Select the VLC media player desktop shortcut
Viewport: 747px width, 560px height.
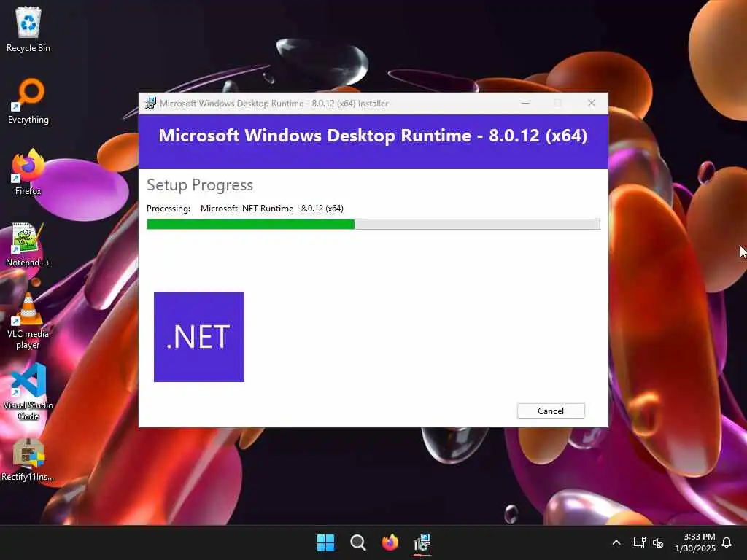pos(28,322)
